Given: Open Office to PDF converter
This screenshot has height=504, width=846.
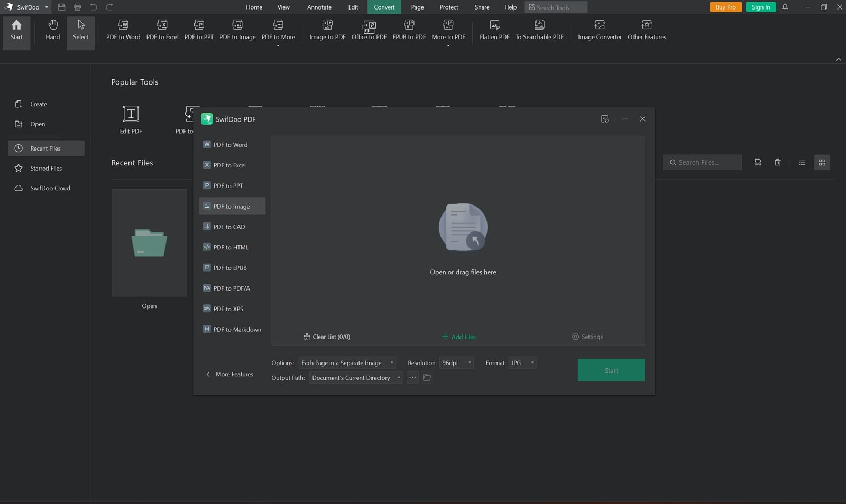Looking at the screenshot, I should [x=369, y=31].
